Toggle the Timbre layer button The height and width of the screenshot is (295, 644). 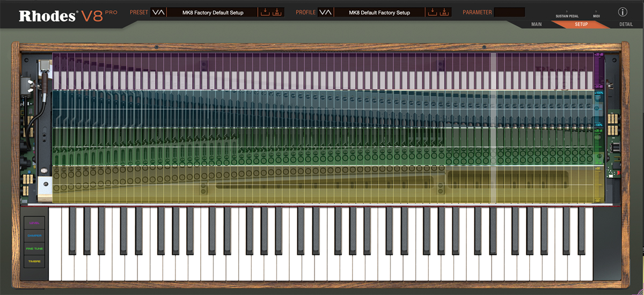(34, 262)
